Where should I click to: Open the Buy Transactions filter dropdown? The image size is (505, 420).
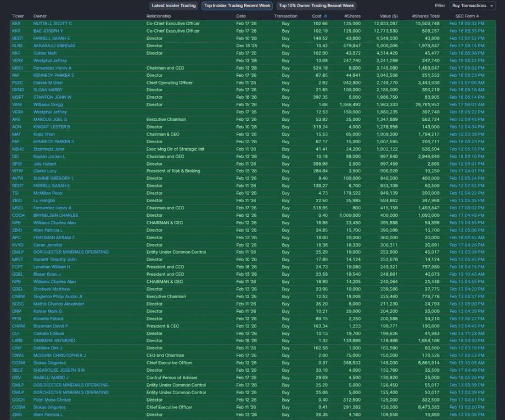tap(472, 6)
